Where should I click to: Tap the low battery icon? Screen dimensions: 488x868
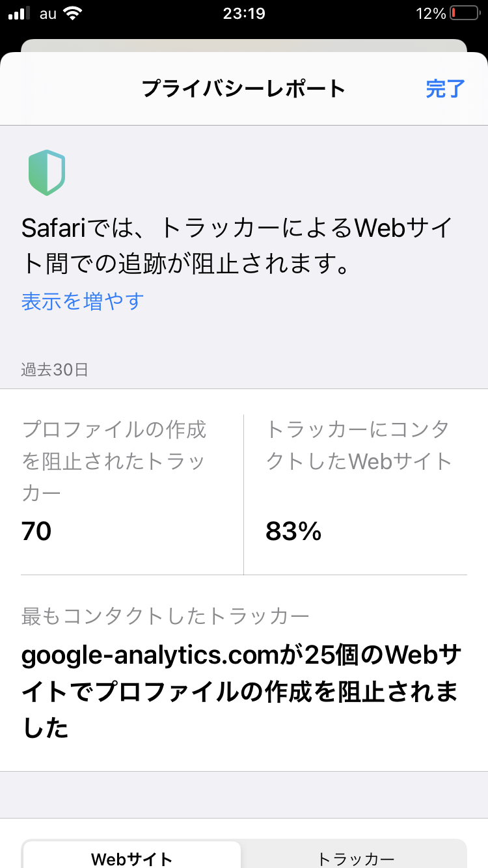pyautogui.click(x=465, y=14)
